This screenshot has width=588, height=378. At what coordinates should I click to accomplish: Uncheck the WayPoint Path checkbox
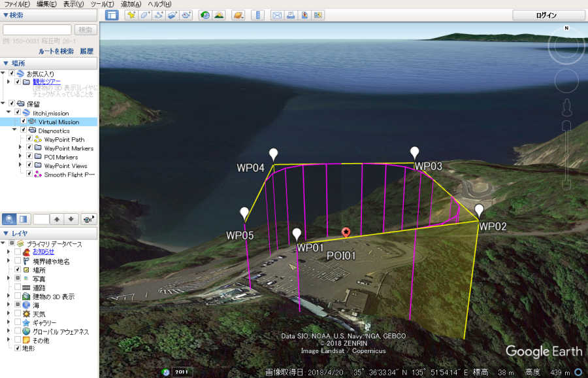[x=29, y=139]
